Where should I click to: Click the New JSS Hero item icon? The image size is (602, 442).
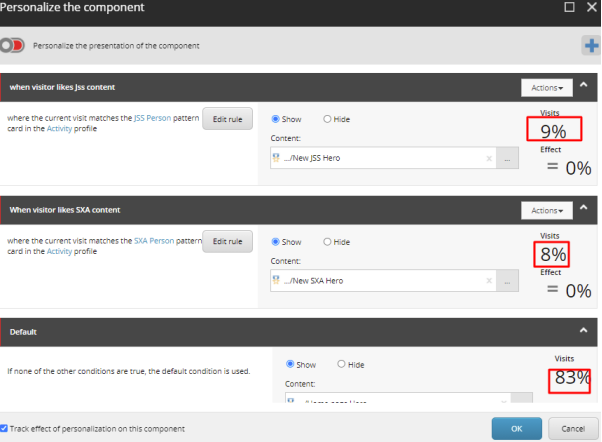pos(277,158)
